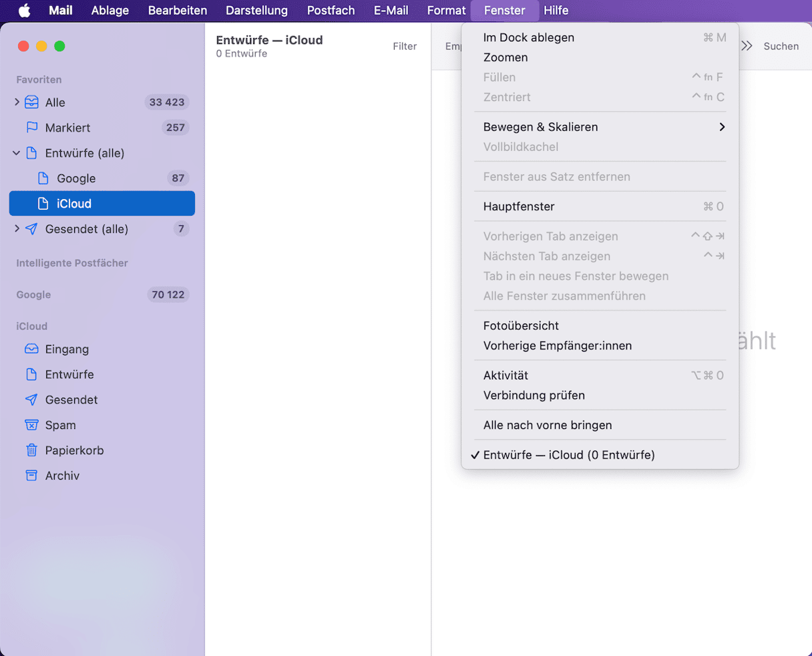The height and width of the screenshot is (656, 812).
Task: Click the iCloud Entwürfe document icon
Action: point(31,375)
